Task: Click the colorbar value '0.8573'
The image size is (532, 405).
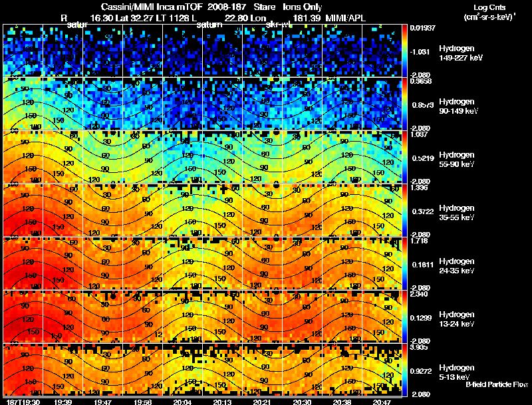Action: pyautogui.click(x=423, y=105)
